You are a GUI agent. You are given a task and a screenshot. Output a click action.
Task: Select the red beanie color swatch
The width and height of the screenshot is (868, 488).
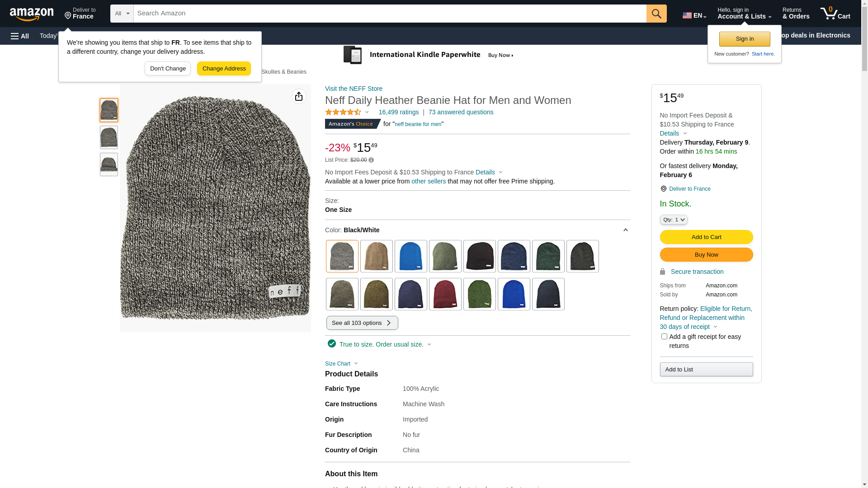tap(445, 294)
